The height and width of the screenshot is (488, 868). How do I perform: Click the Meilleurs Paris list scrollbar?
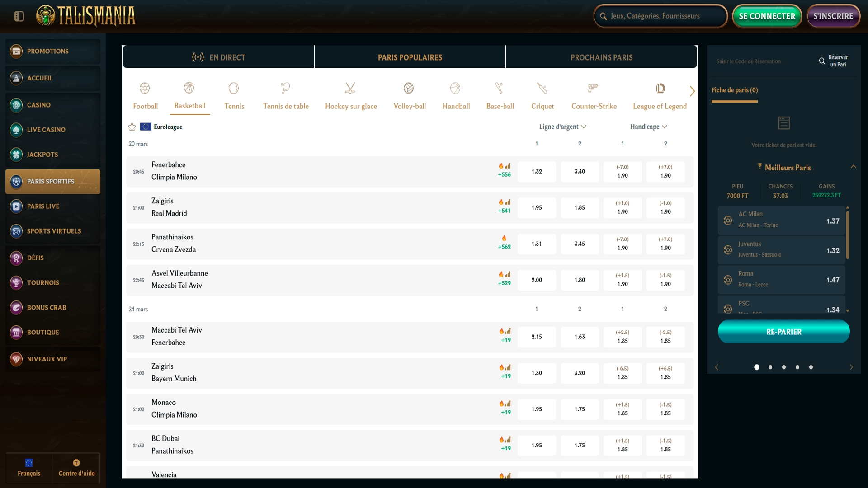click(x=848, y=235)
